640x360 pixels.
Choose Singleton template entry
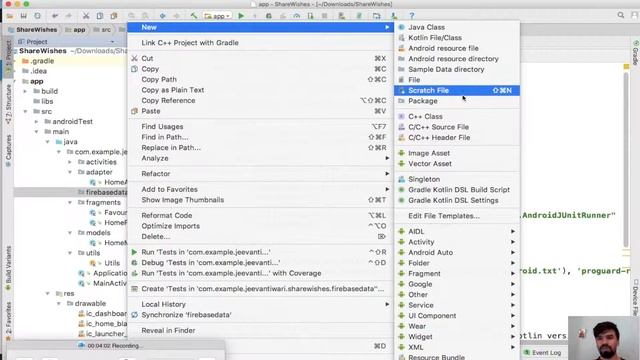coord(457,180)
